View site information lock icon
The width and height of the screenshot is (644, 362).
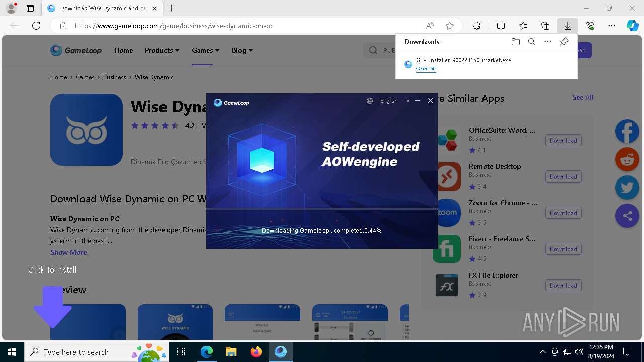[x=63, y=26]
